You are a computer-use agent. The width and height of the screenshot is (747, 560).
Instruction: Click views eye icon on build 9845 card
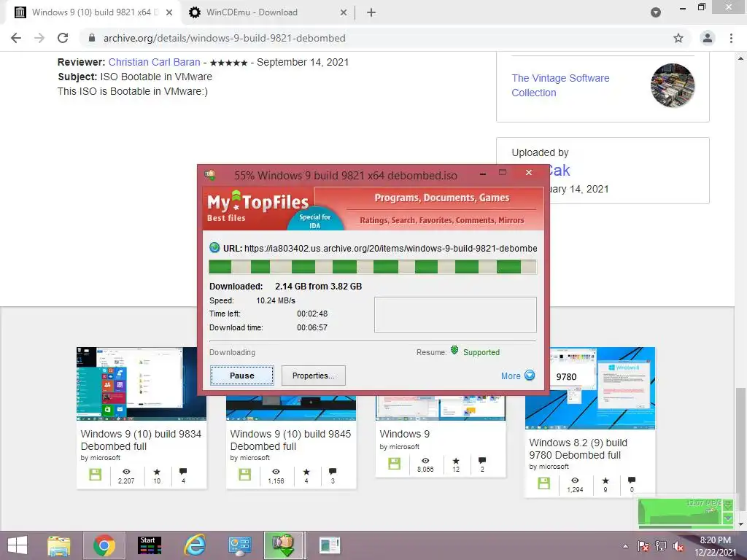276,472
